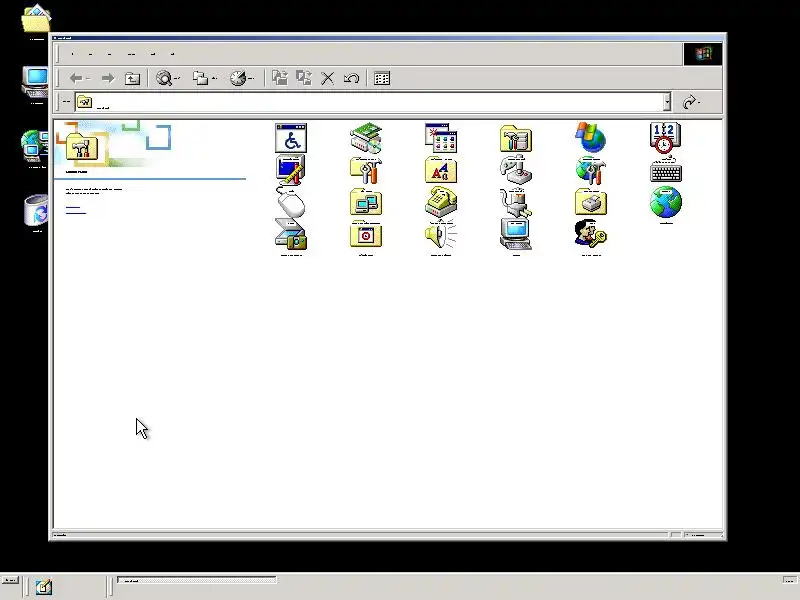Image resolution: width=800 pixels, height=600 pixels.
Task: Open Date/Time calendar and clock icon
Action: pos(665,138)
